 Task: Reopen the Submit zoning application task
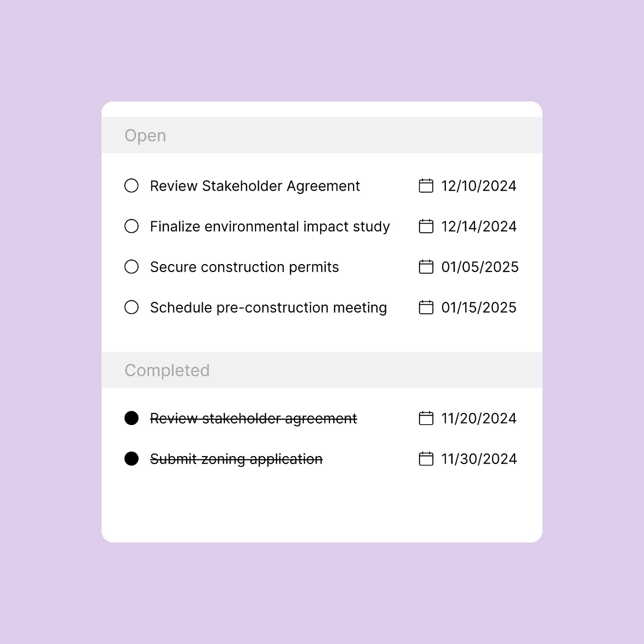pos(132,459)
